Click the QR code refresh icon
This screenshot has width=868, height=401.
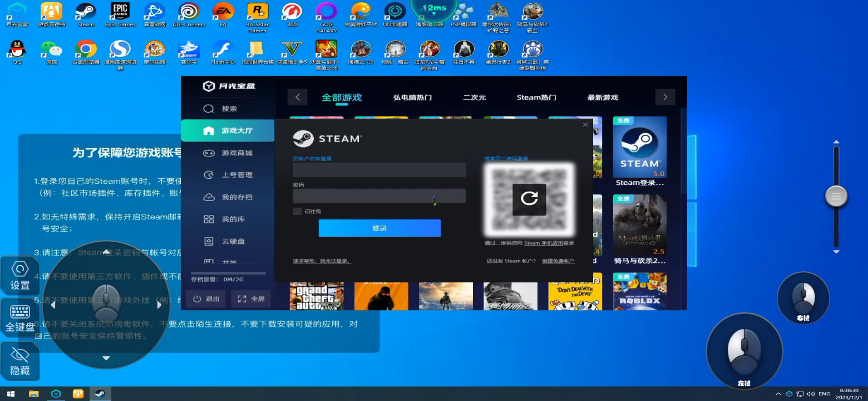click(x=529, y=198)
